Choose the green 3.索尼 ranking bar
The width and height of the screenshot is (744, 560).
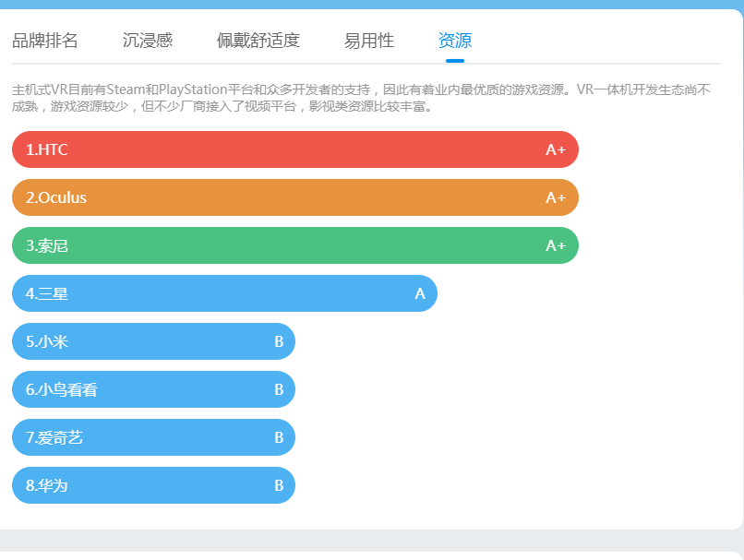coord(295,245)
